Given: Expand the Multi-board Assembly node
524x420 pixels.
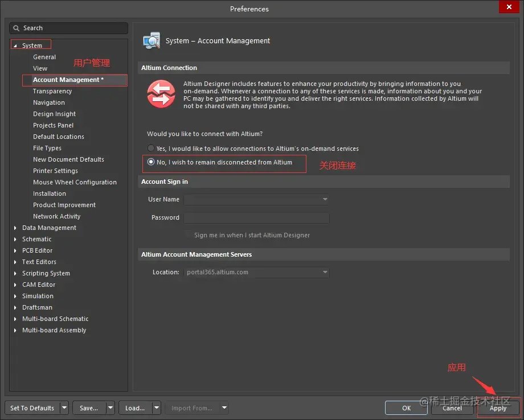Looking at the screenshot, I should (x=15, y=330).
